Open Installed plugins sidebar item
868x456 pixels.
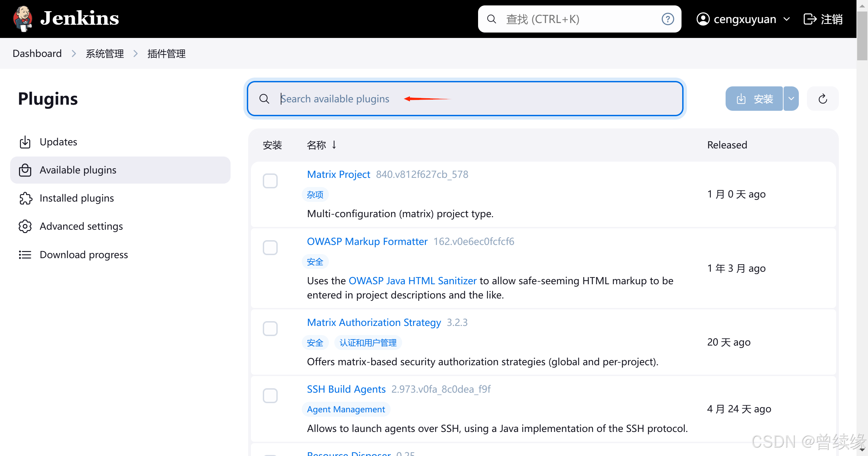pos(120,198)
